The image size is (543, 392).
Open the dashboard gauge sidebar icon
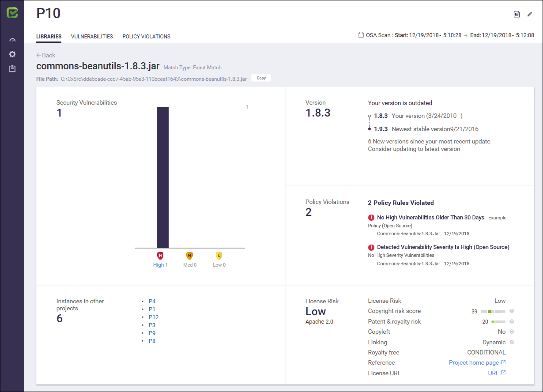click(12, 40)
